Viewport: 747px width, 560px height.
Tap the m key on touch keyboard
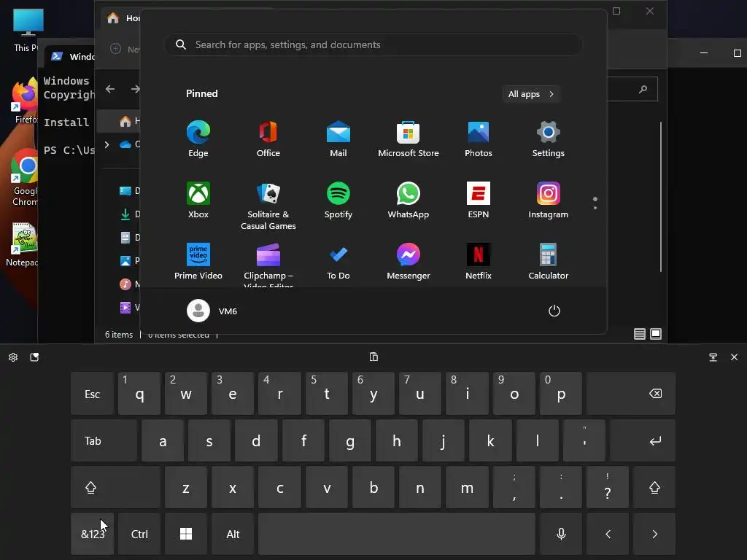tap(467, 487)
